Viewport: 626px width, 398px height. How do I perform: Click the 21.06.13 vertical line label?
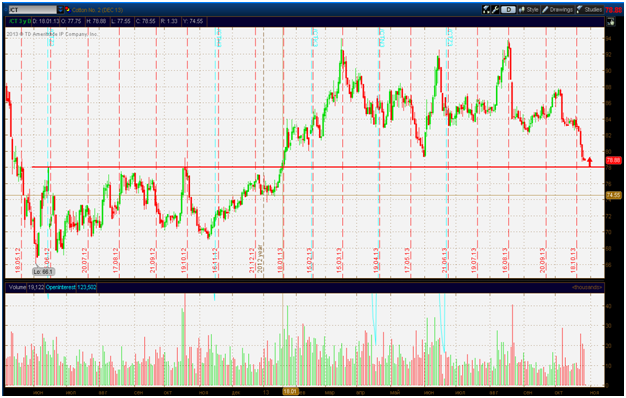click(x=444, y=261)
